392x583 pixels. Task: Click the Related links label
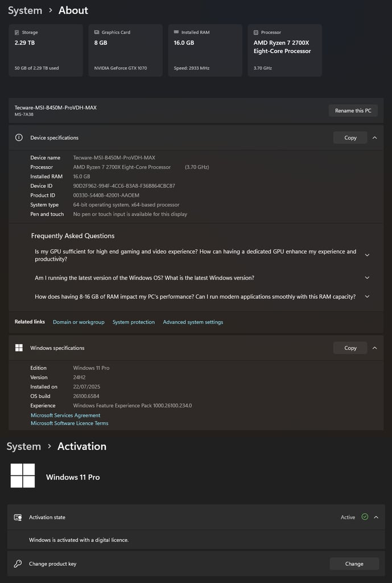pos(30,322)
